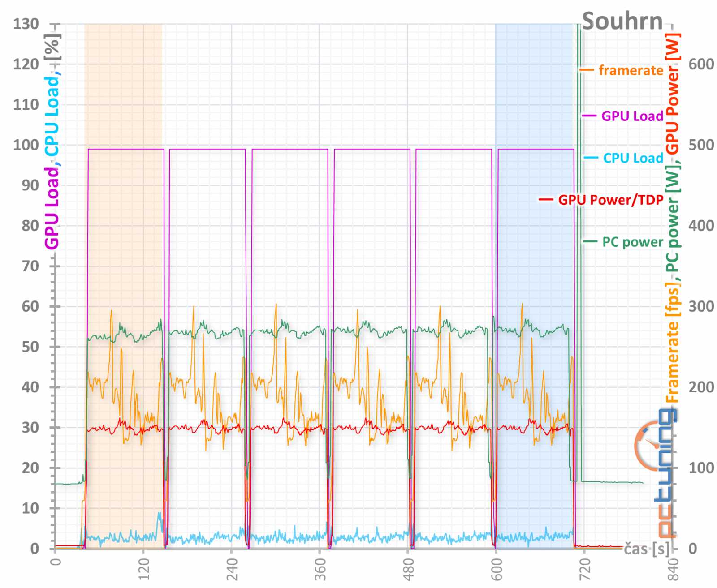Image resolution: width=717 pixels, height=588 pixels.
Task: Click the left axis value 70
Action: 30,266
